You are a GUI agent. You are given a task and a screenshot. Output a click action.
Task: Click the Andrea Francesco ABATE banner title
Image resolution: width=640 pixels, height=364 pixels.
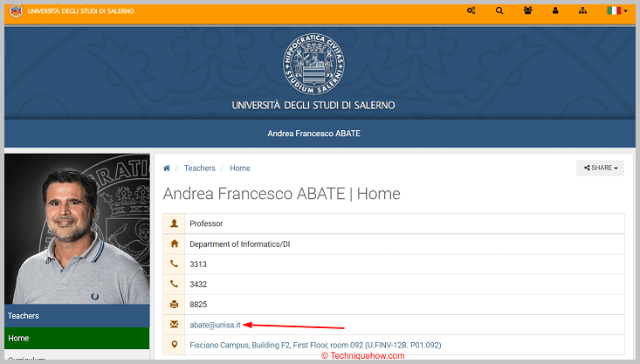click(x=313, y=134)
